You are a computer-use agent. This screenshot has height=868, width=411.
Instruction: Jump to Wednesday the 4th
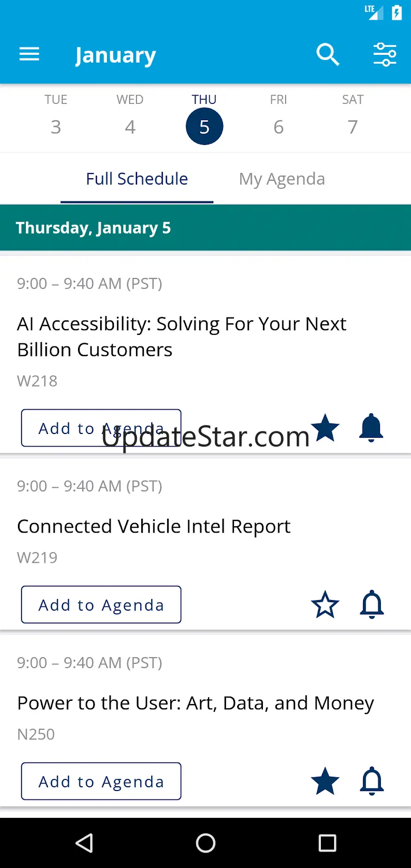130,119
